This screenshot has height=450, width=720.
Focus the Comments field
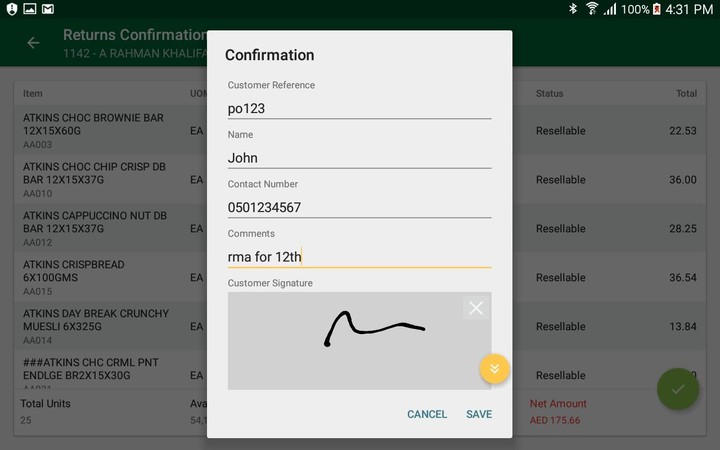click(359, 257)
